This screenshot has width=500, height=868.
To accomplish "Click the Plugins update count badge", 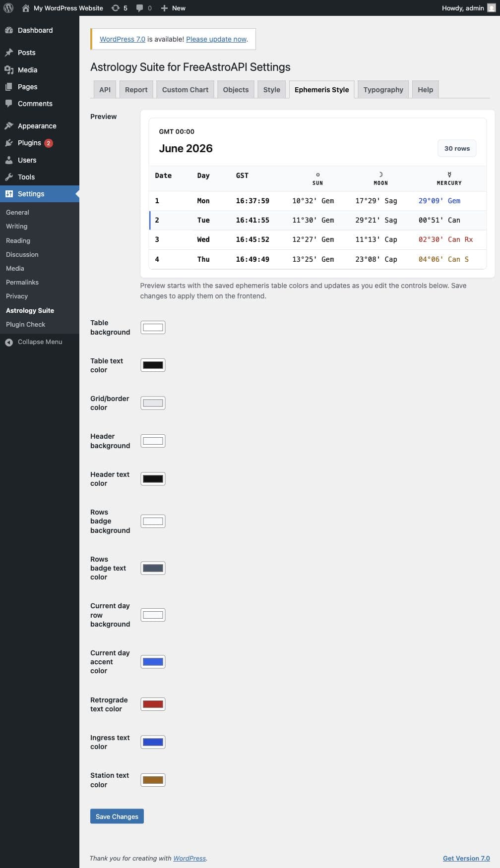I will pos(49,143).
